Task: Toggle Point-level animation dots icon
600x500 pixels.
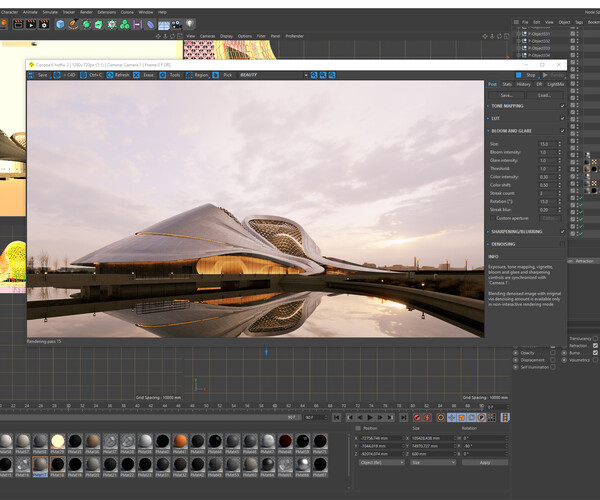Action: pos(492,417)
